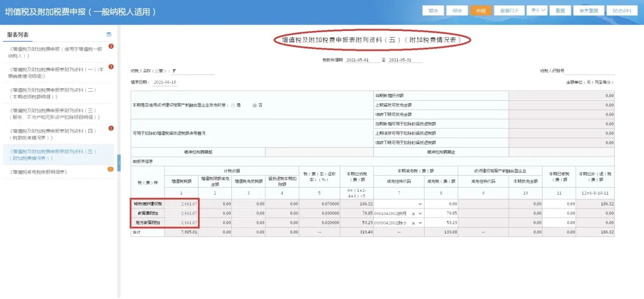This screenshot has height=299, width=644.
Task: Click the red badge 3 on 附列资料(一)
Action: coord(111,67)
